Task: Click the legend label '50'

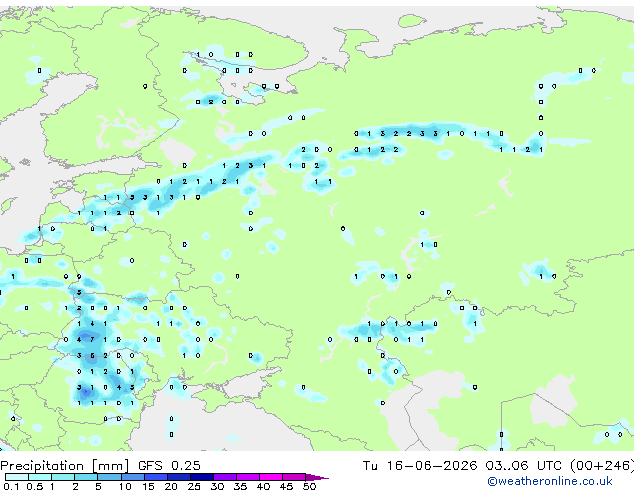Action: click(309, 486)
